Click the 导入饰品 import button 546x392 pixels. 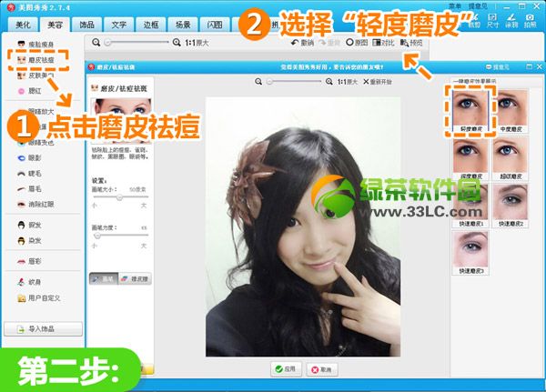pyautogui.click(x=43, y=328)
